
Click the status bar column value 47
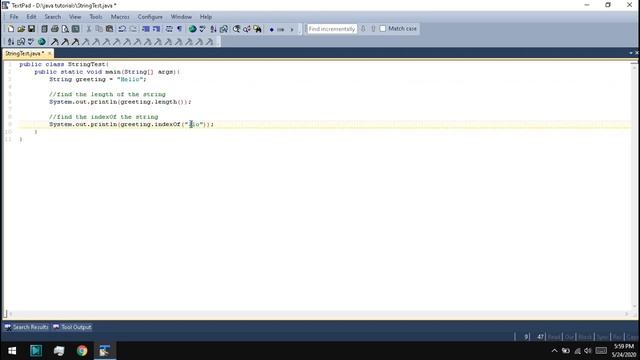tap(540, 337)
